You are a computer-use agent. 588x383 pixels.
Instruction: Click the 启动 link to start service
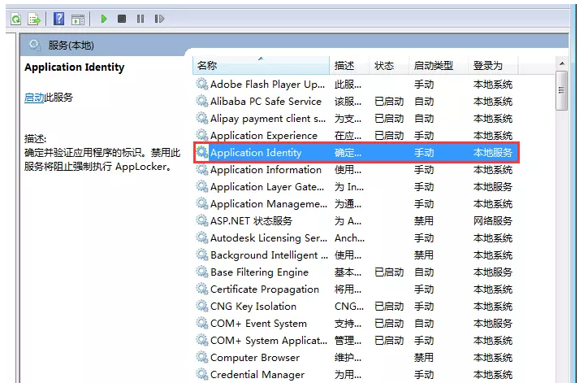pos(34,98)
